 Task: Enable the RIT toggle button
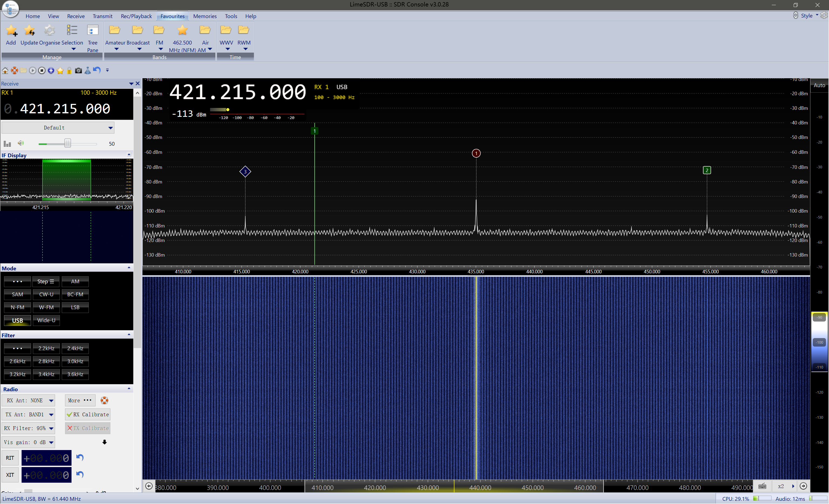click(x=10, y=458)
